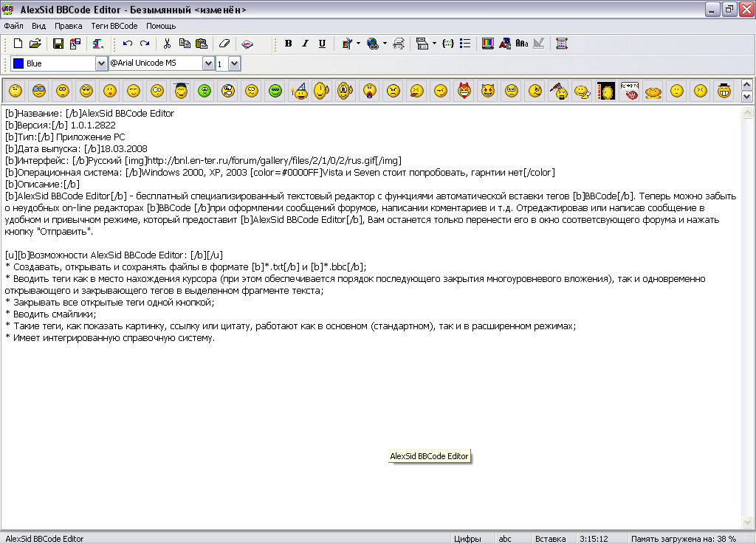The height and width of the screenshot is (544, 756).
Task: Open a file using the folder icon
Action: [x=35, y=44]
